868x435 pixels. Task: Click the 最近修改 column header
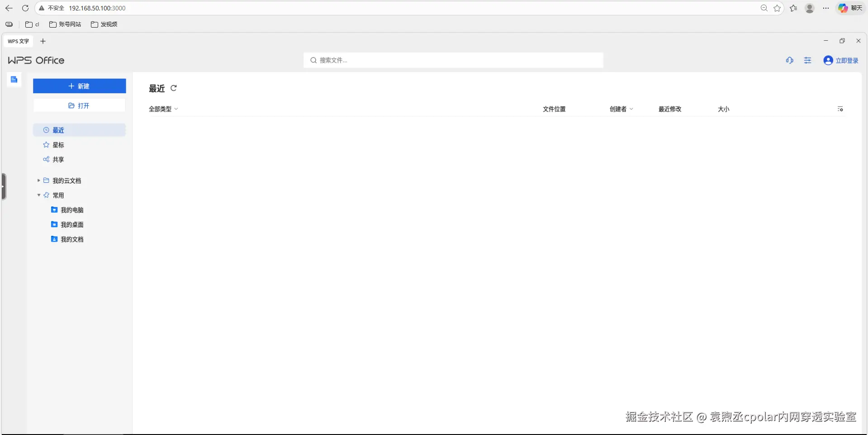click(x=670, y=109)
